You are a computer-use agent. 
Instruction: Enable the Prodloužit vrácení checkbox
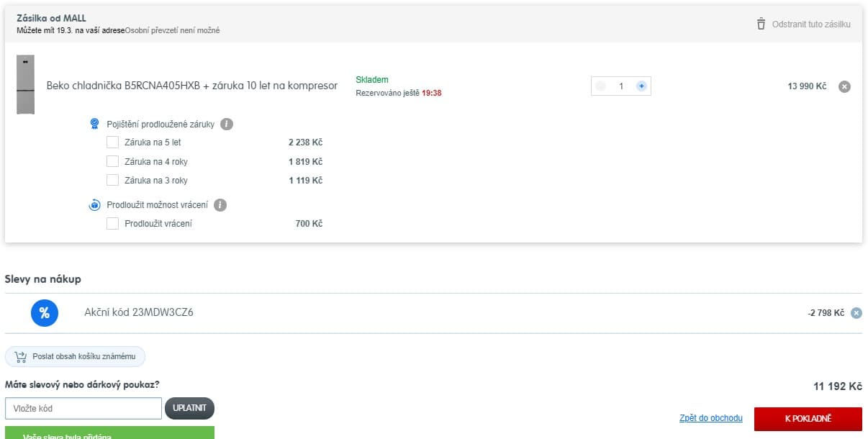click(112, 224)
